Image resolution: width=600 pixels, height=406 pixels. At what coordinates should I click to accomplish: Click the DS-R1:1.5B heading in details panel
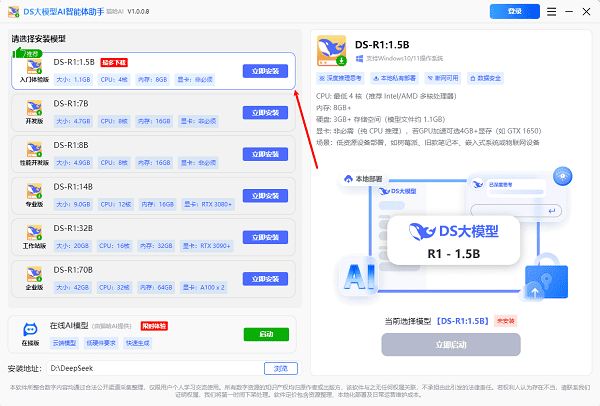pos(382,45)
